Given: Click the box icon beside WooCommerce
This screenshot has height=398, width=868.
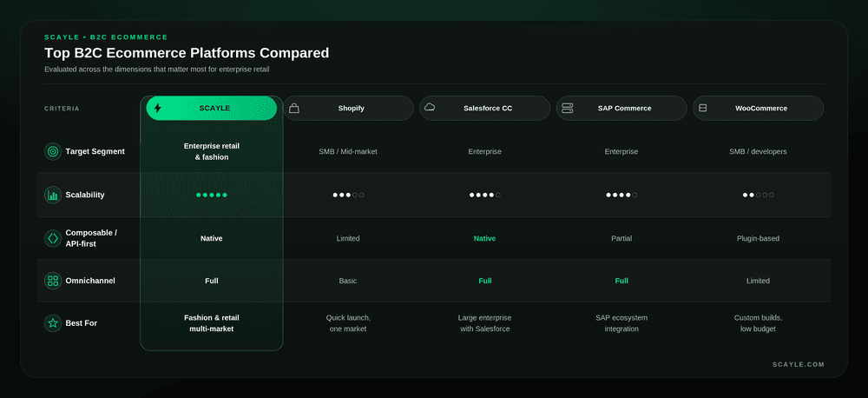Looking at the screenshot, I should [702, 108].
